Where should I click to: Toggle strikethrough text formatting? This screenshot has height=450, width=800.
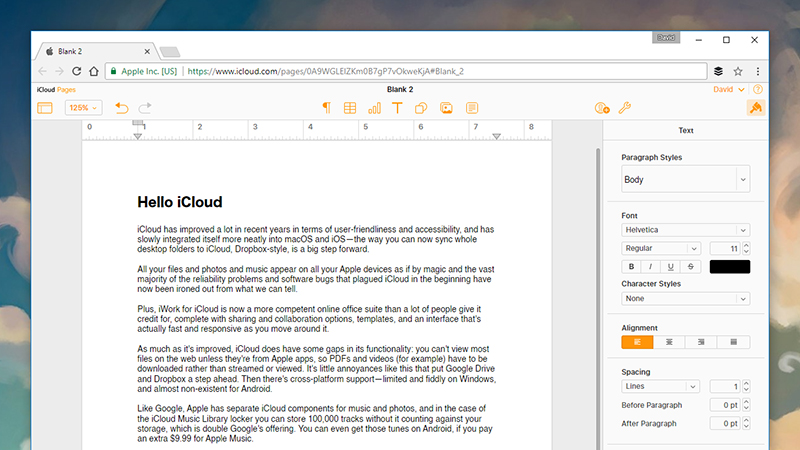690,266
